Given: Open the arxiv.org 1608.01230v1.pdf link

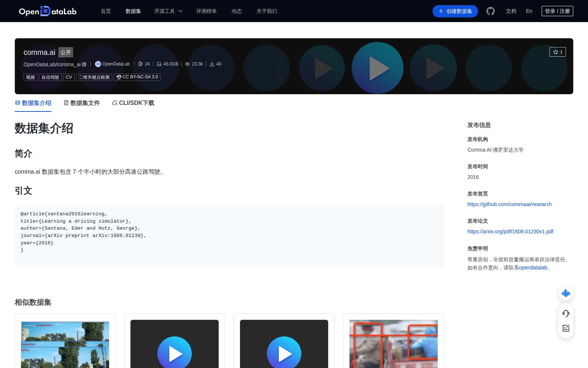Looking at the screenshot, I should pyautogui.click(x=510, y=231).
